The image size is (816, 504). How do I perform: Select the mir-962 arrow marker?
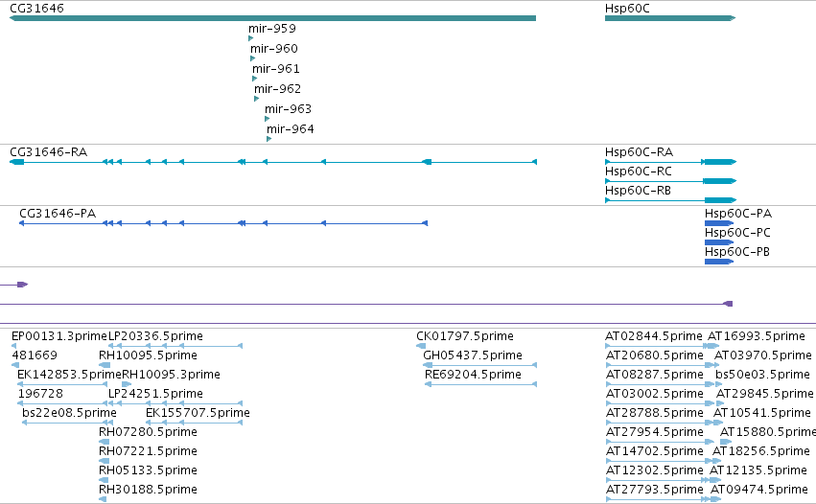click(x=257, y=99)
